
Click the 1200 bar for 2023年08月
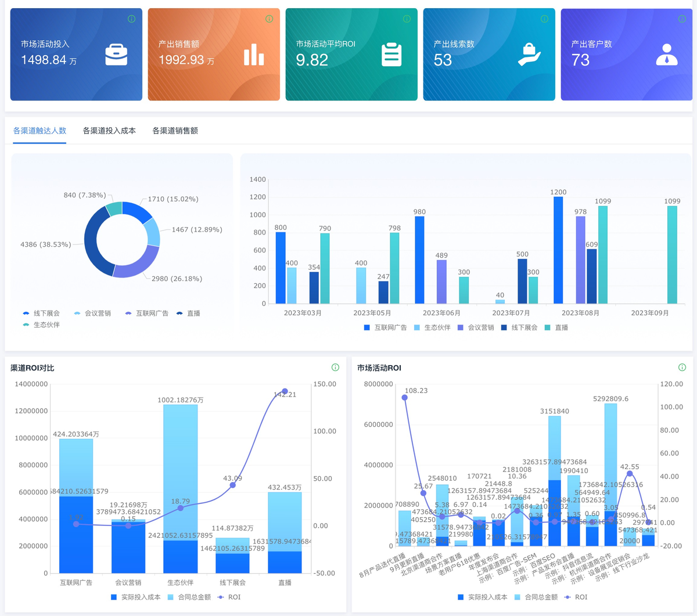click(x=558, y=250)
